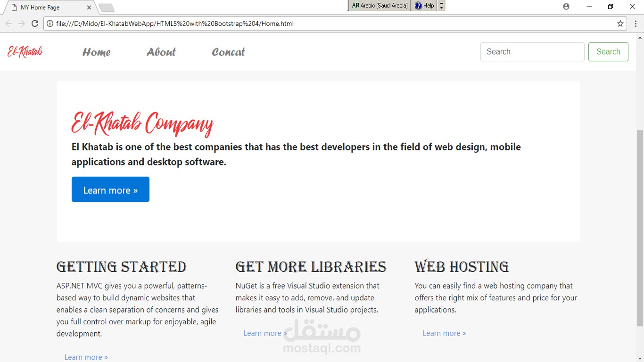The image size is (644, 362).
Task: Click the paragraph starting ASP.NET MVC gives you
Action: pos(138,310)
